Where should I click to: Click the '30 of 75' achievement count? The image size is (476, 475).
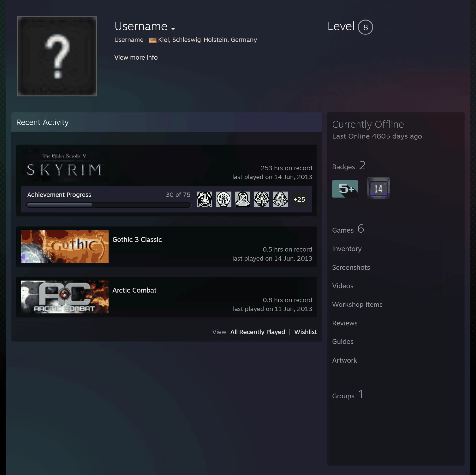click(x=178, y=195)
